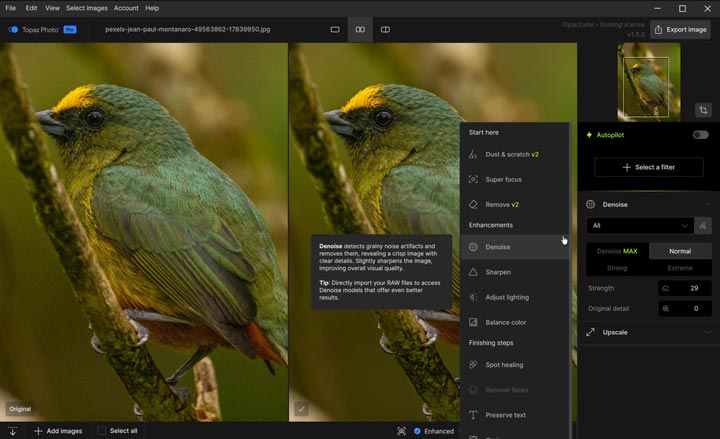Viewport: 720px width, 439px height.
Task: Click the image filename text
Action: pyautogui.click(x=187, y=29)
